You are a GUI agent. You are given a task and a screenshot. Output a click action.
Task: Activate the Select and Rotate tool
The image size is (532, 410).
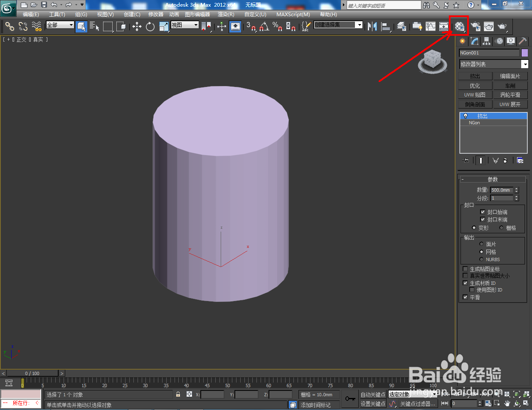(150, 27)
